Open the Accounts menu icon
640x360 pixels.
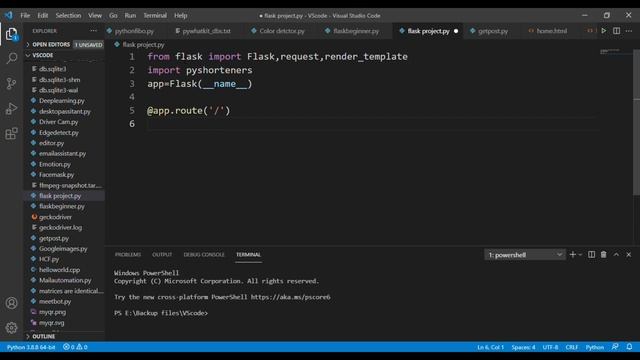(11, 303)
